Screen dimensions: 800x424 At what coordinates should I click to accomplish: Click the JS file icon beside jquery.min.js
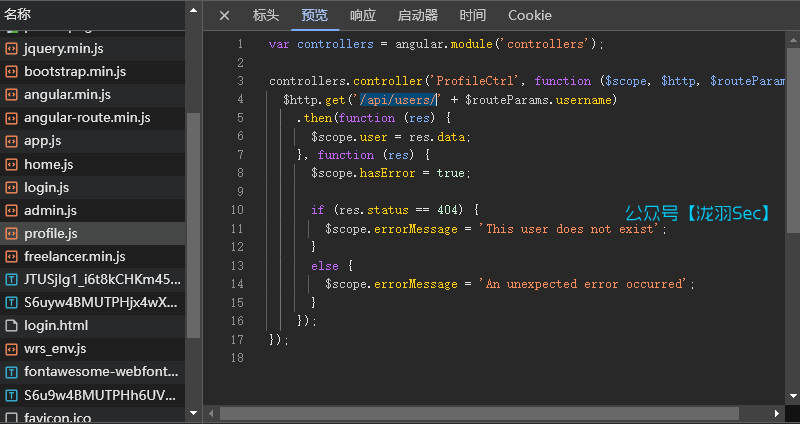click(12, 49)
